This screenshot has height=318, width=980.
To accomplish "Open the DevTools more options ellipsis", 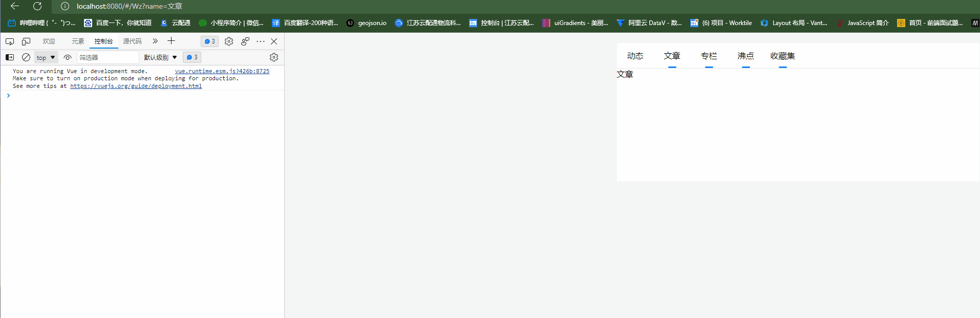I will point(261,41).
